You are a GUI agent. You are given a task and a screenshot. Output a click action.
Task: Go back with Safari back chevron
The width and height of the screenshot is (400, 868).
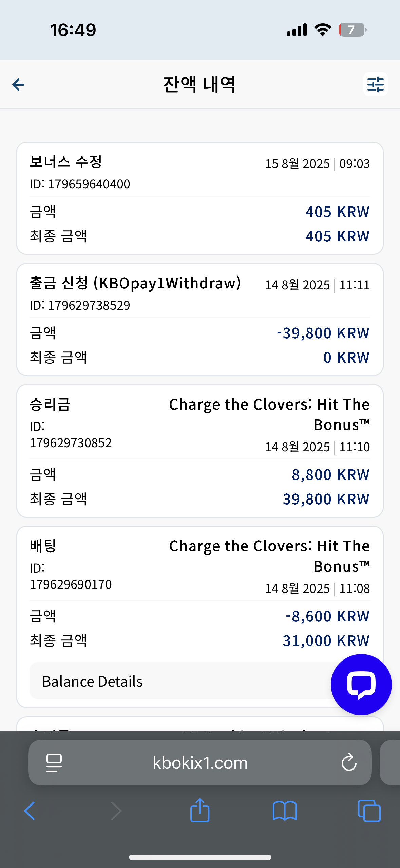(30, 811)
